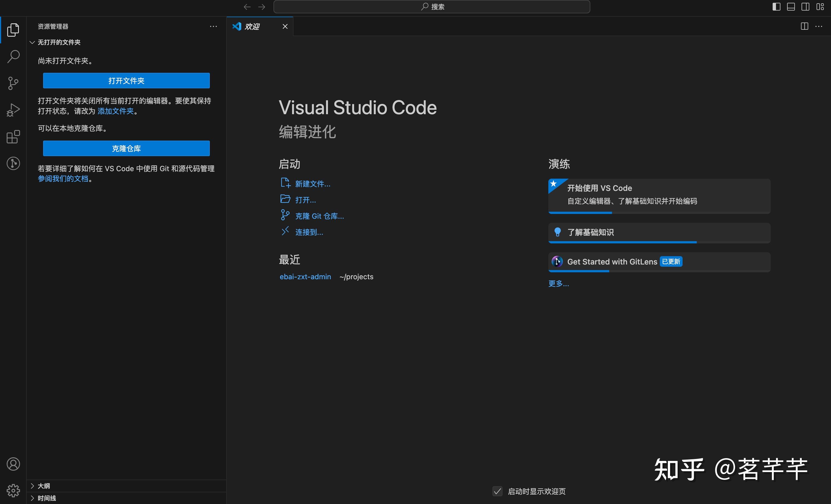Click the progress bar under 开始使用 VS Code
Screen dimensions: 831x504
(x=659, y=213)
